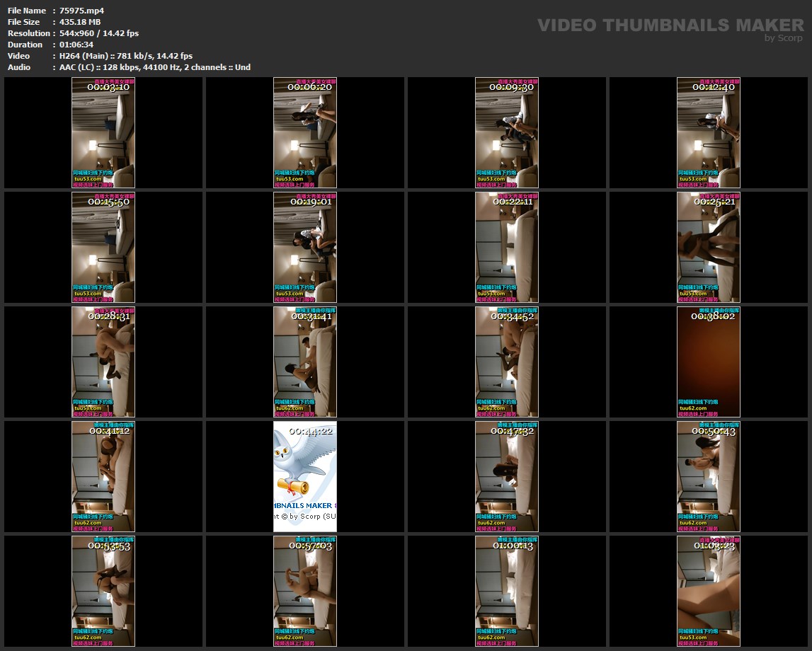Click the File Size value 435.18 MB
This screenshot has width=812, height=651.
point(80,22)
